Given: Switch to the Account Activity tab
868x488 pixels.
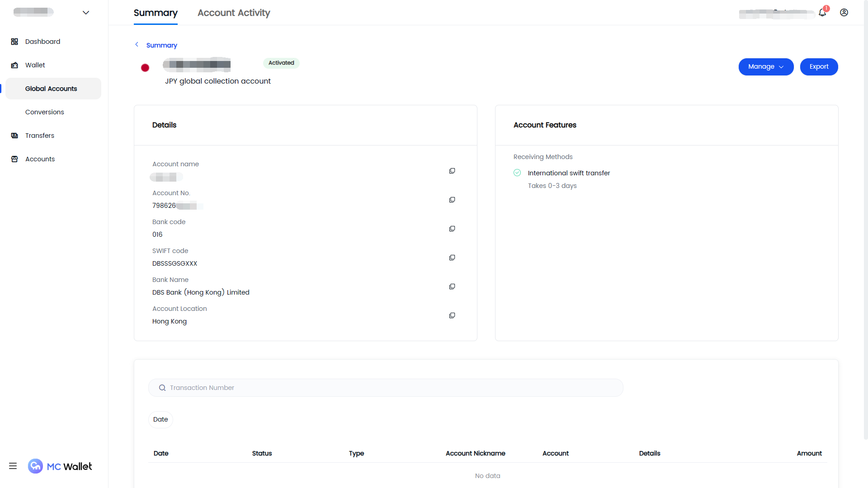Looking at the screenshot, I should pyautogui.click(x=234, y=13).
